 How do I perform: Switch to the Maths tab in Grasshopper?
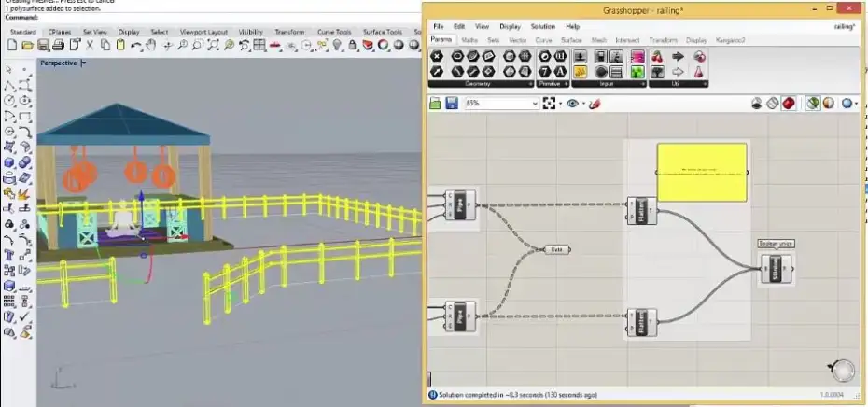(x=469, y=40)
